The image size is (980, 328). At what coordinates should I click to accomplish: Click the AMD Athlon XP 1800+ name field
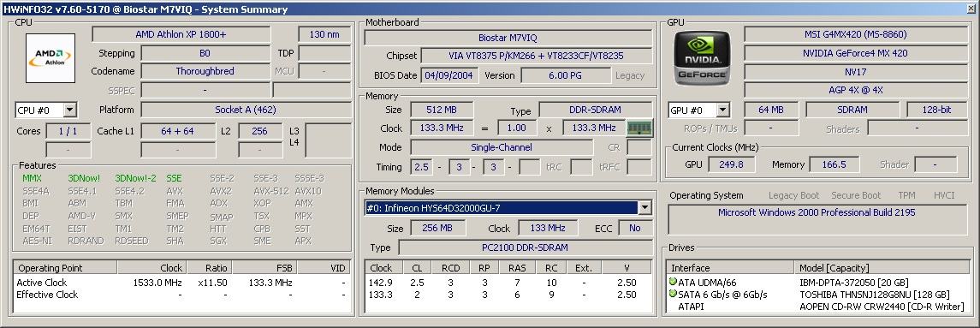(x=181, y=34)
